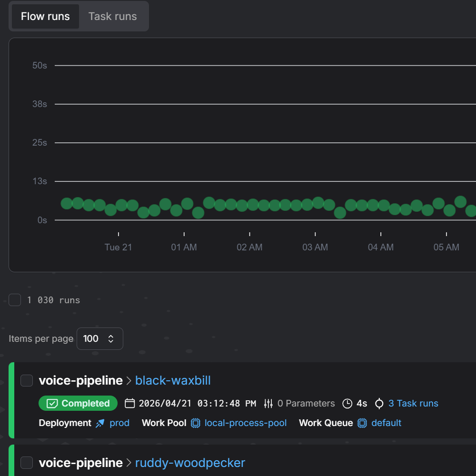Select the black-waxbill run checkbox

coord(27,381)
